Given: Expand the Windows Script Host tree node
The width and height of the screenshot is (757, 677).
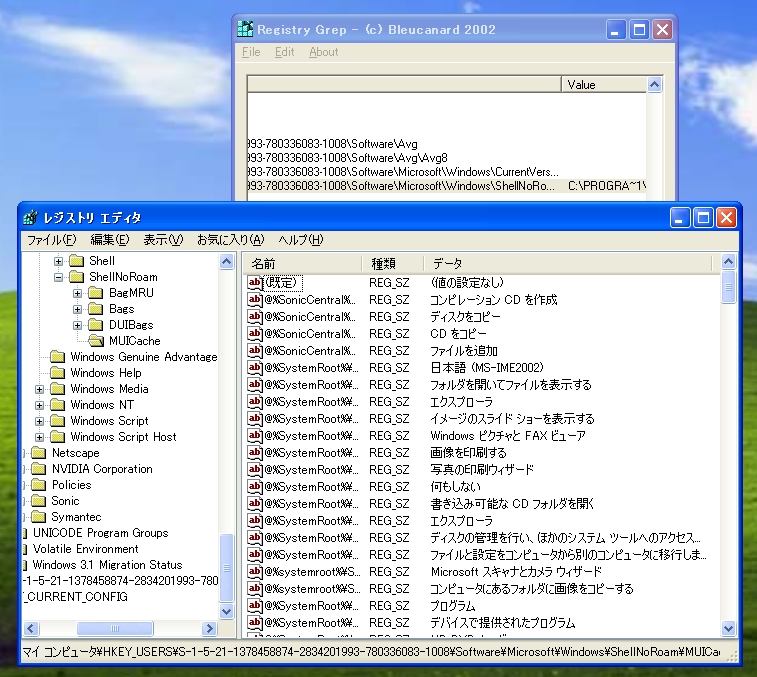Looking at the screenshot, I should pos(40,437).
